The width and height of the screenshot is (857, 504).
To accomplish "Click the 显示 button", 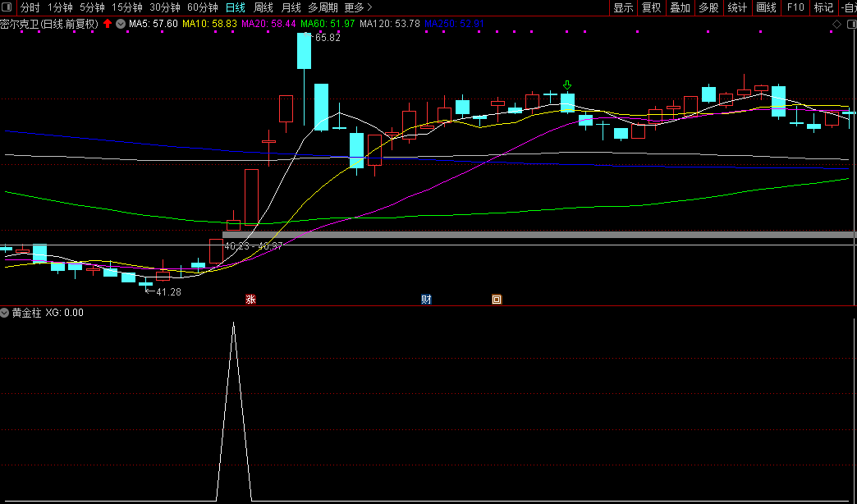I will [623, 7].
